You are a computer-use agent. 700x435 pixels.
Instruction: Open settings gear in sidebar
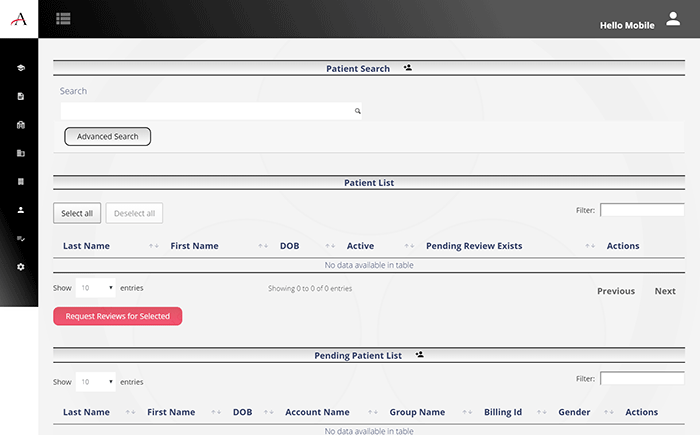tap(20, 267)
